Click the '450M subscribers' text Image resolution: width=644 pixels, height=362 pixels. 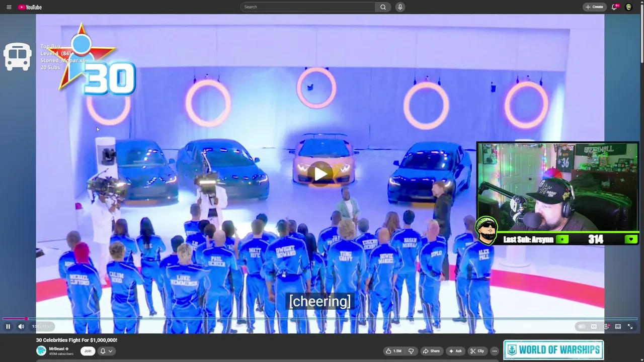[x=61, y=354]
